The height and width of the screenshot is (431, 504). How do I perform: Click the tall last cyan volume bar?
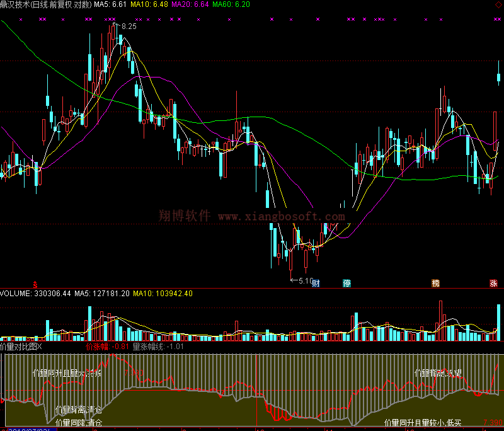[x=498, y=323]
